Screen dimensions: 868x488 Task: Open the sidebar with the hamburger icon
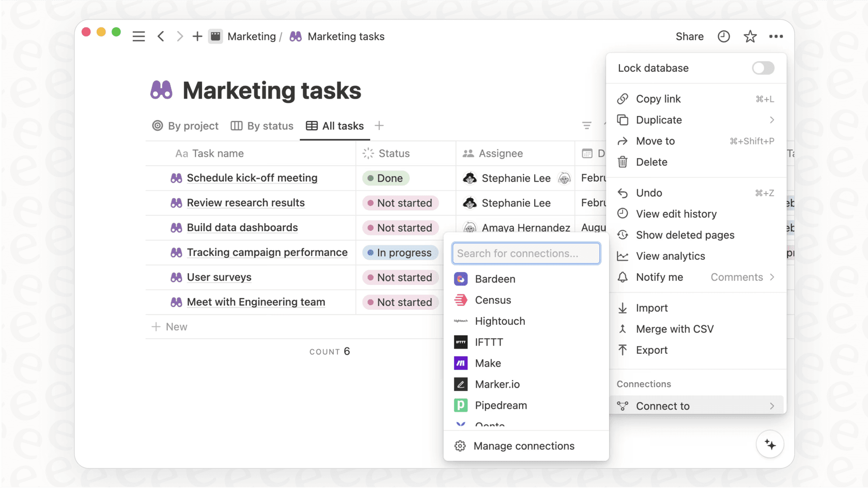[138, 36]
